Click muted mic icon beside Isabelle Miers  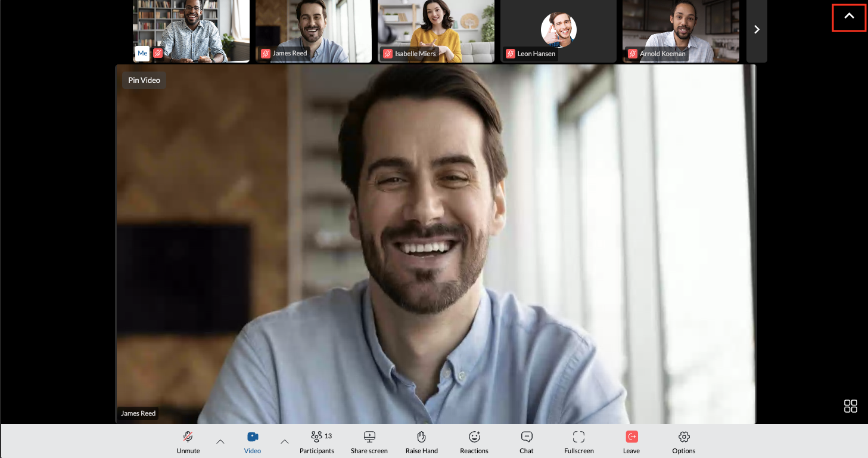(388, 54)
